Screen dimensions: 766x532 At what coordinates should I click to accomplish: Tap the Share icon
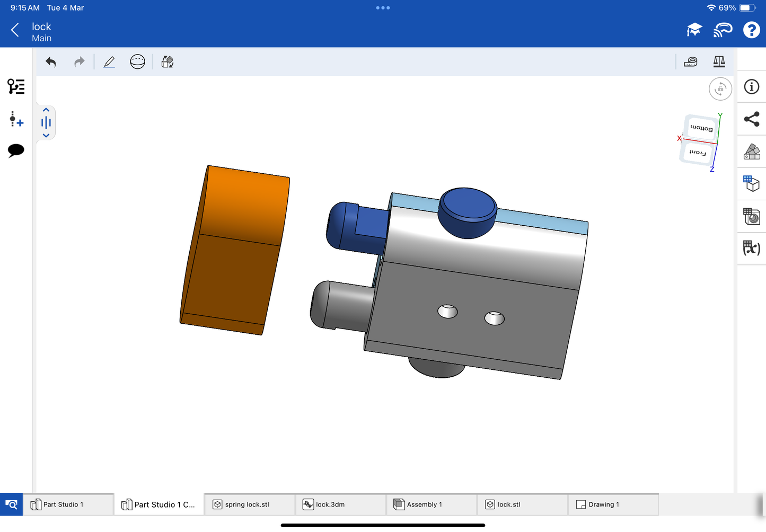tap(751, 119)
